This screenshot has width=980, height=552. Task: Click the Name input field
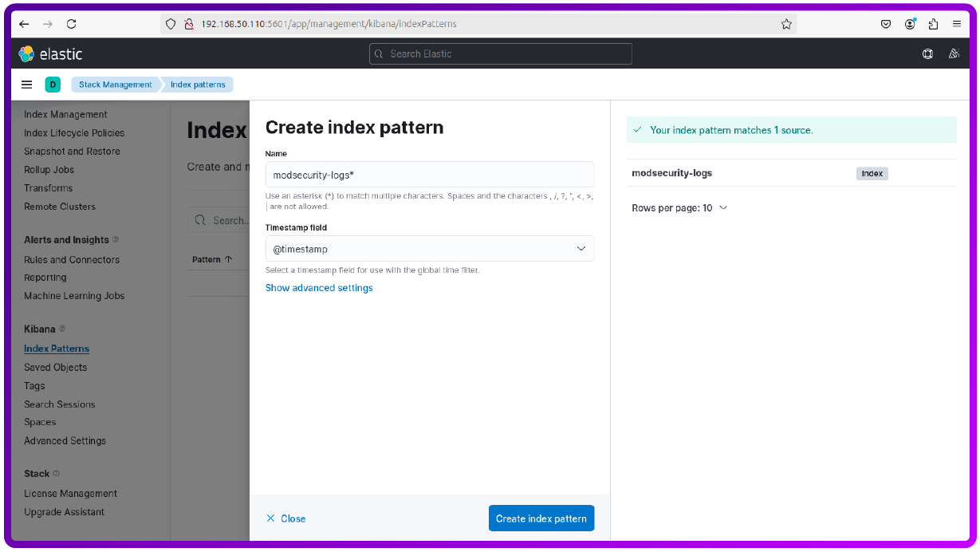(x=429, y=174)
